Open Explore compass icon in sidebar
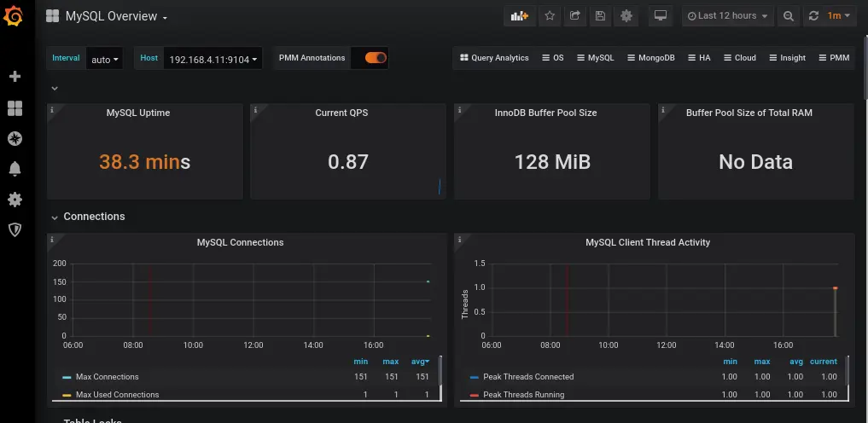Screen dimensions: 868x423 [15, 138]
